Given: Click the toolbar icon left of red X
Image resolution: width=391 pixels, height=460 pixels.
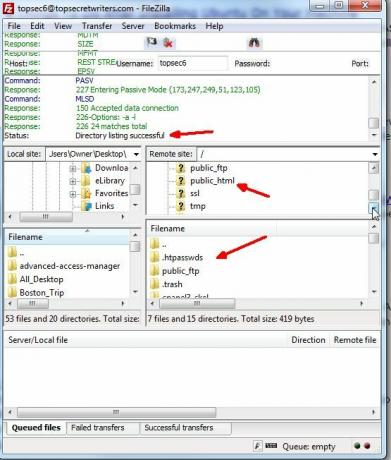Looking at the screenshot, I should (152, 42).
